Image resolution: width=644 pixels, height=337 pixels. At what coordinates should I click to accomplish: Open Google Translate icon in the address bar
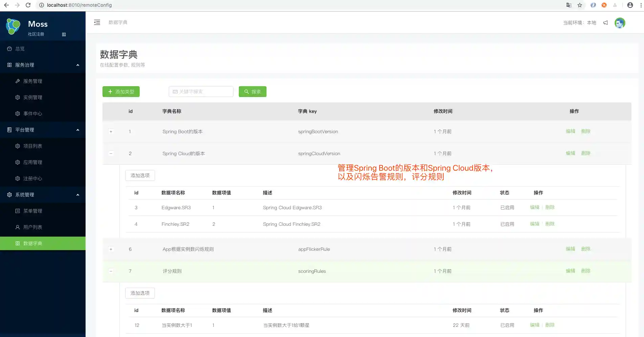coord(569,5)
